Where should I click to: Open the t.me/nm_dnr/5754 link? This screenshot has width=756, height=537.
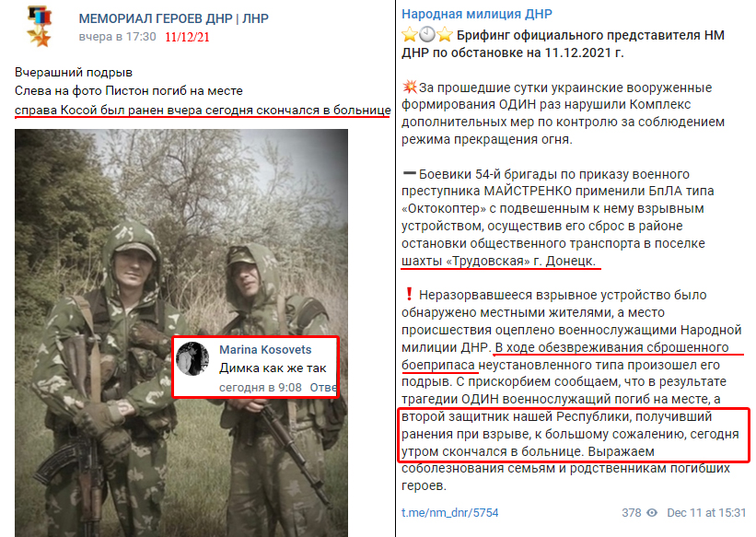tap(450, 512)
